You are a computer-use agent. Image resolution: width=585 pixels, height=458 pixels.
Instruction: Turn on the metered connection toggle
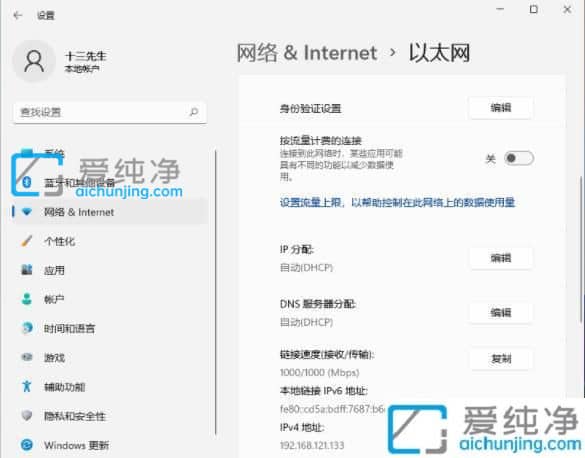coord(519,158)
